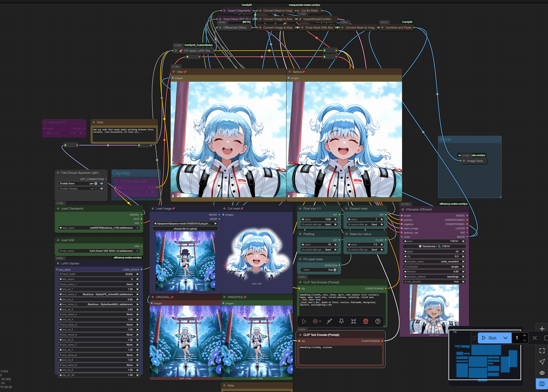The height and width of the screenshot is (392, 548).
Task: Open vae_name selector in Load VAE
Action: click(99, 251)
